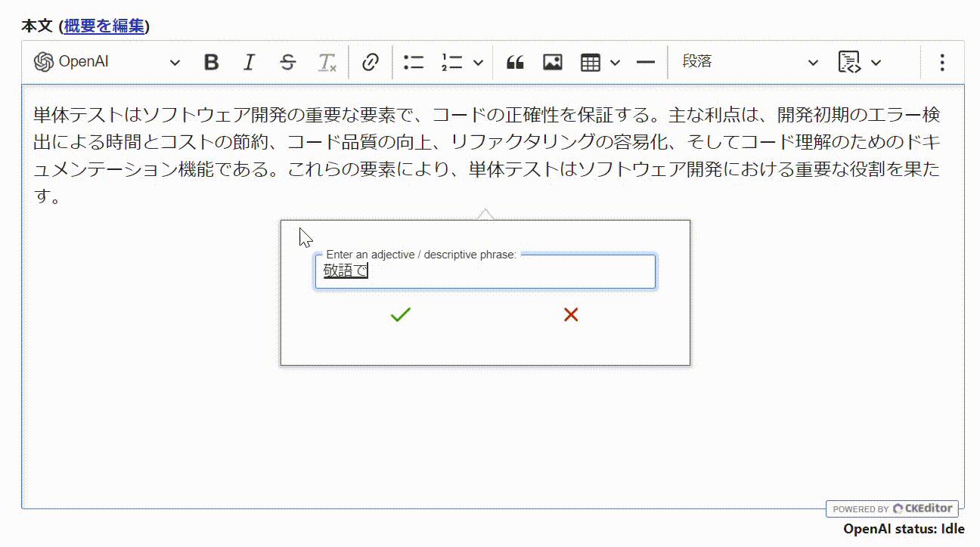Click the adjective phrase input field

485,270
